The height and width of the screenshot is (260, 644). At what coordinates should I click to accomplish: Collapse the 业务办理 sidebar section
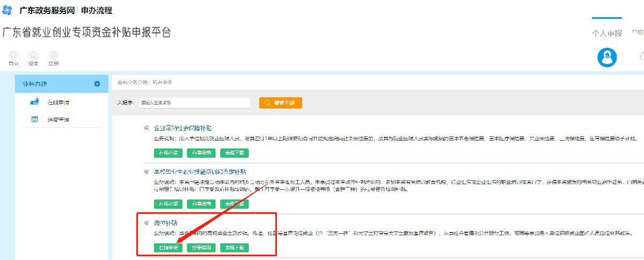pyautogui.click(x=97, y=84)
